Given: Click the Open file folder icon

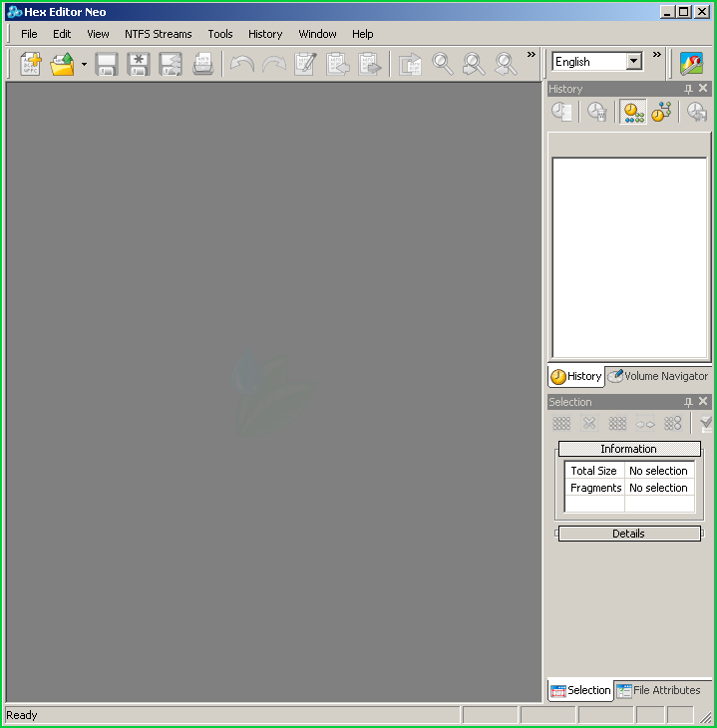Looking at the screenshot, I should click(x=62, y=64).
